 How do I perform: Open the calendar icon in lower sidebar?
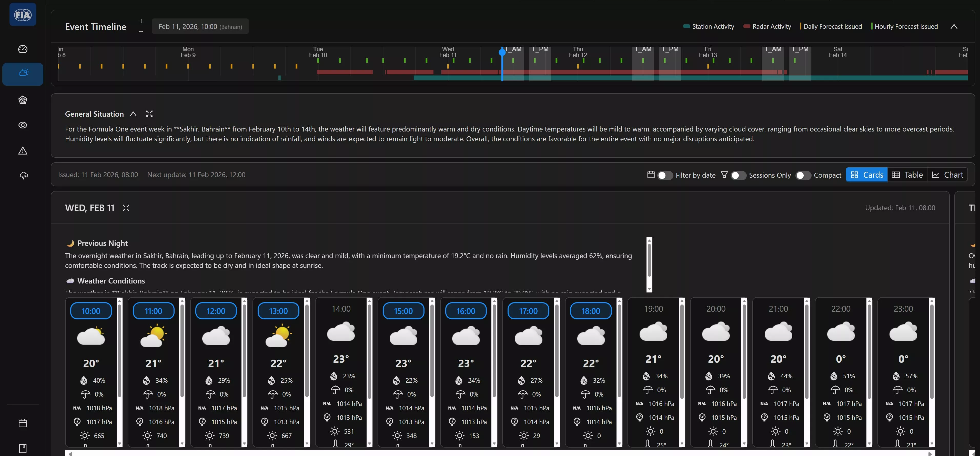[x=23, y=423]
